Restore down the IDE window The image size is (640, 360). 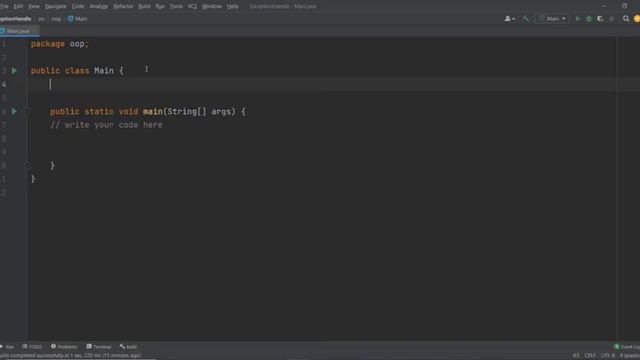624,6
